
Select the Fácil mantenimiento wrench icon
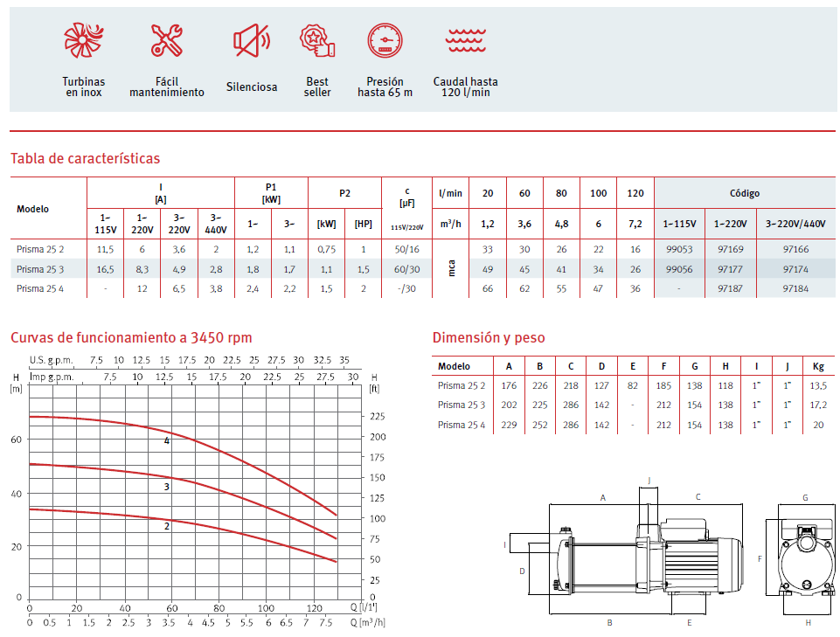pos(166,40)
